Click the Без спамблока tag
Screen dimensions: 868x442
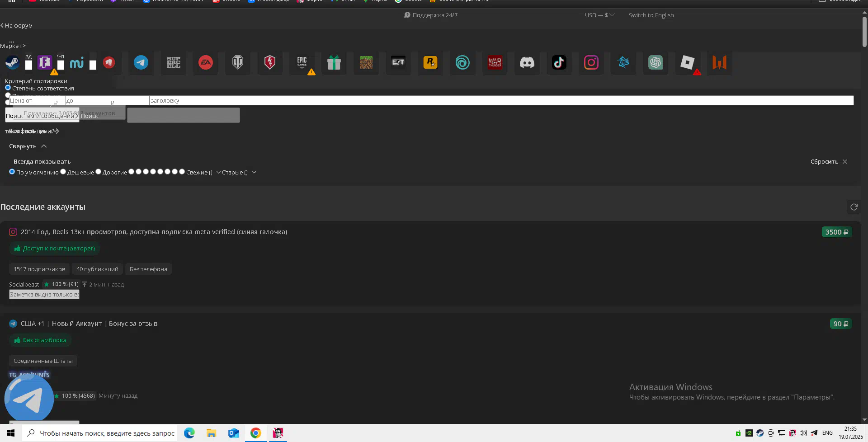(40, 340)
